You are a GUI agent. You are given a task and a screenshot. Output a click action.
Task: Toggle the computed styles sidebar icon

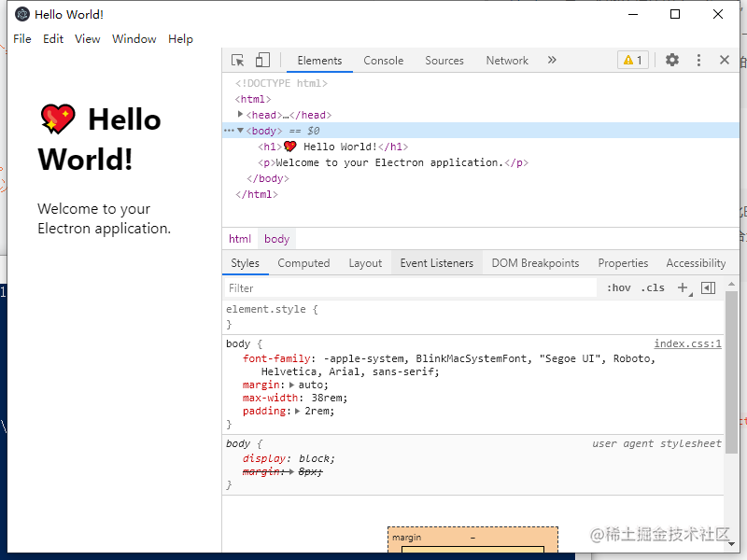708,287
